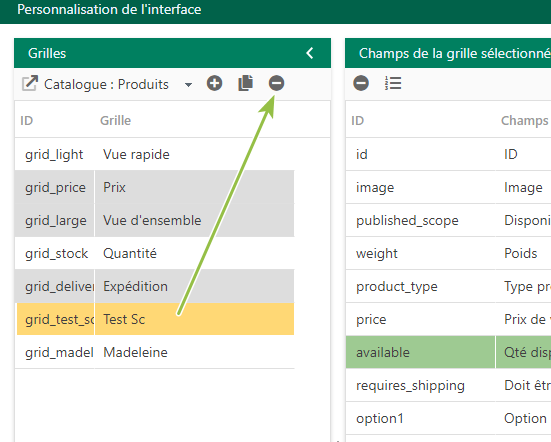Select the requires_shipping field row
The height and width of the screenshot is (442, 551).
(x=448, y=385)
